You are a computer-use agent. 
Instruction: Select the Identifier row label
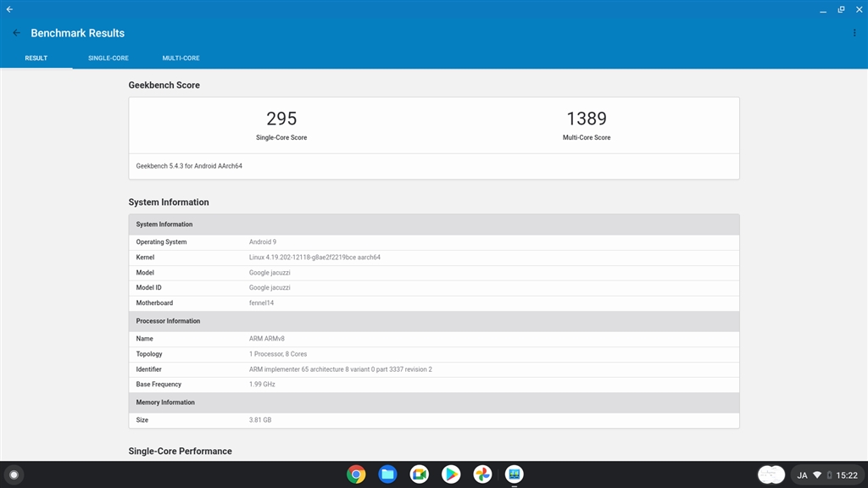[149, 369]
